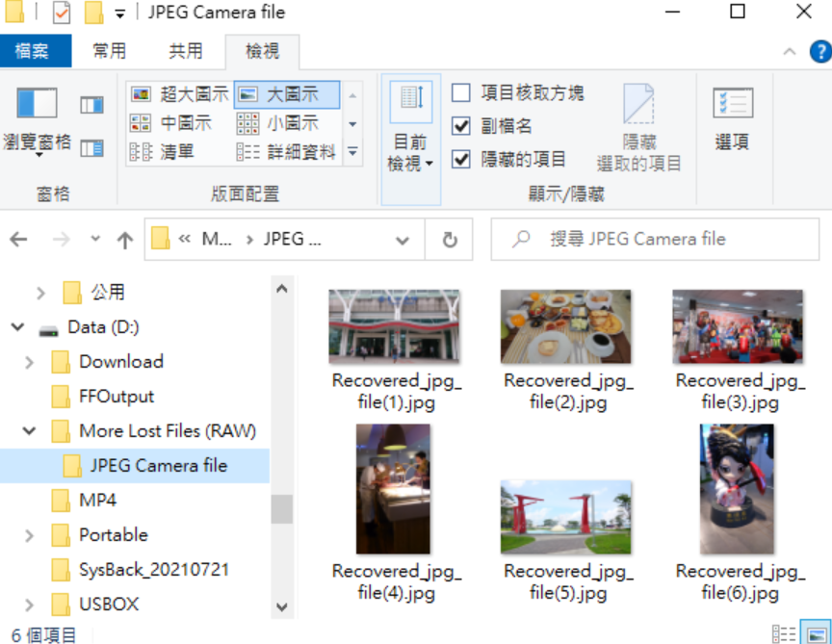Viewport: 832px width, 644px height.
Task: Select 大圖示 large icons layout
Action: (287, 94)
